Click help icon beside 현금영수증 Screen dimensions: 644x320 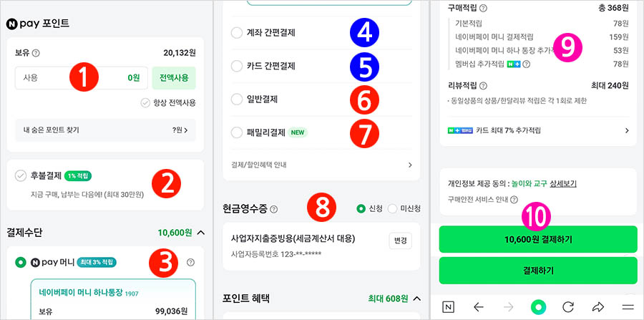(274, 209)
